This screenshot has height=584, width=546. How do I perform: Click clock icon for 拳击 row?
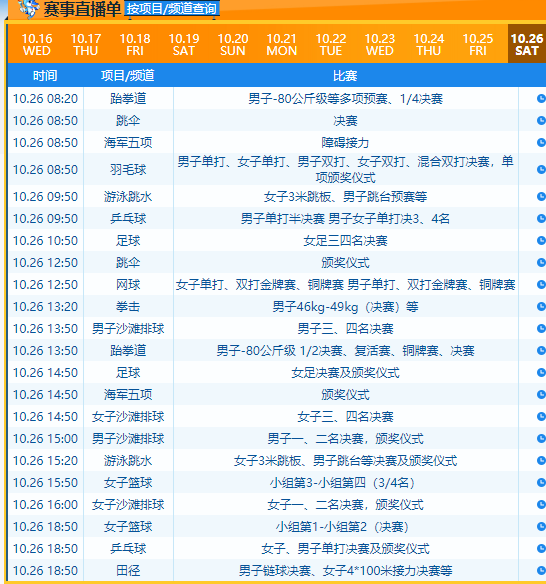pos(541,306)
